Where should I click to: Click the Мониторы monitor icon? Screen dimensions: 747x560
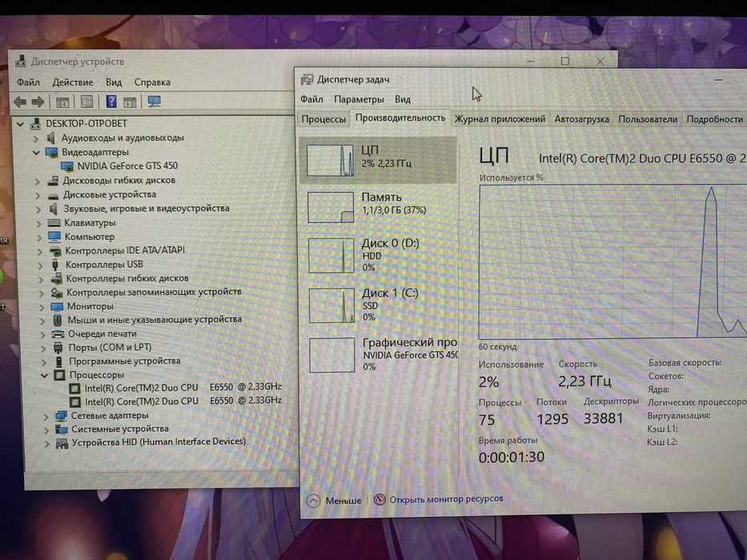point(57,306)
